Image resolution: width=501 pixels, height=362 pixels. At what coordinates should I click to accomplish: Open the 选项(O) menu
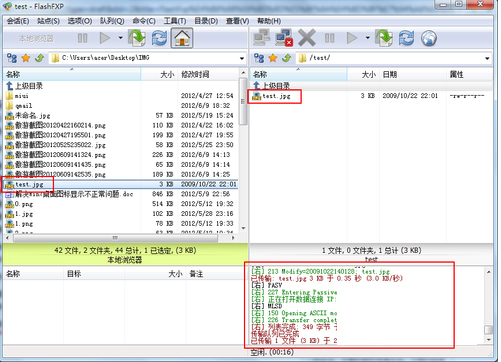coord(80,21)
